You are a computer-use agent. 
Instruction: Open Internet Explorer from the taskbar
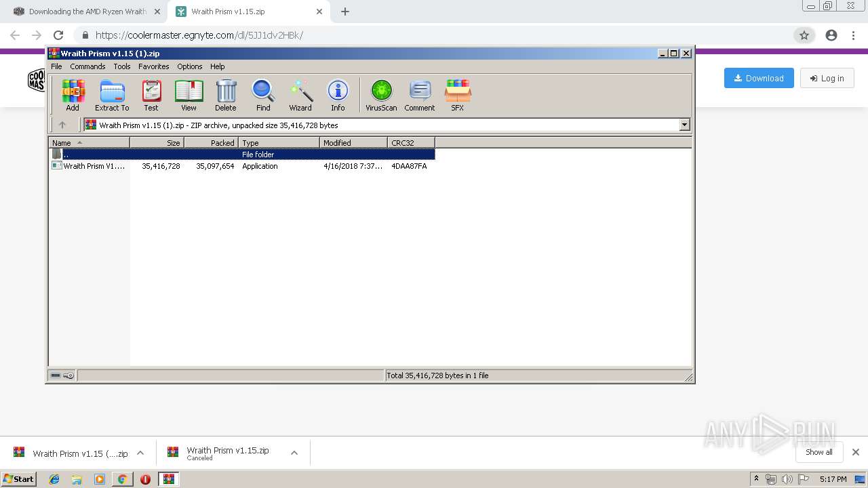54,479
